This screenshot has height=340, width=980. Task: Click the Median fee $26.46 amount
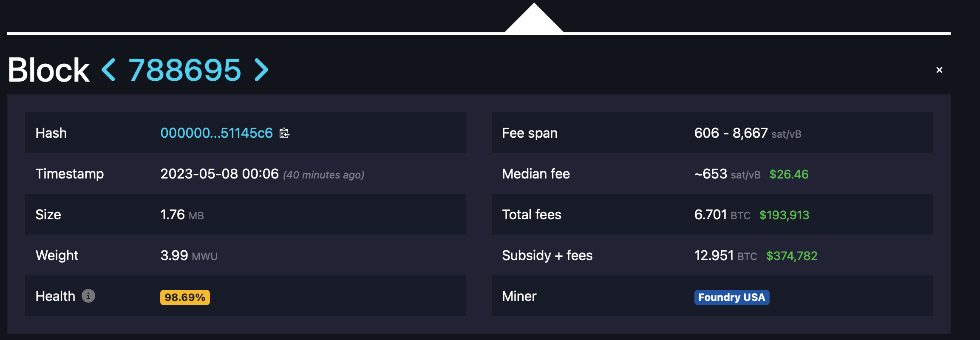pos(789,174)
